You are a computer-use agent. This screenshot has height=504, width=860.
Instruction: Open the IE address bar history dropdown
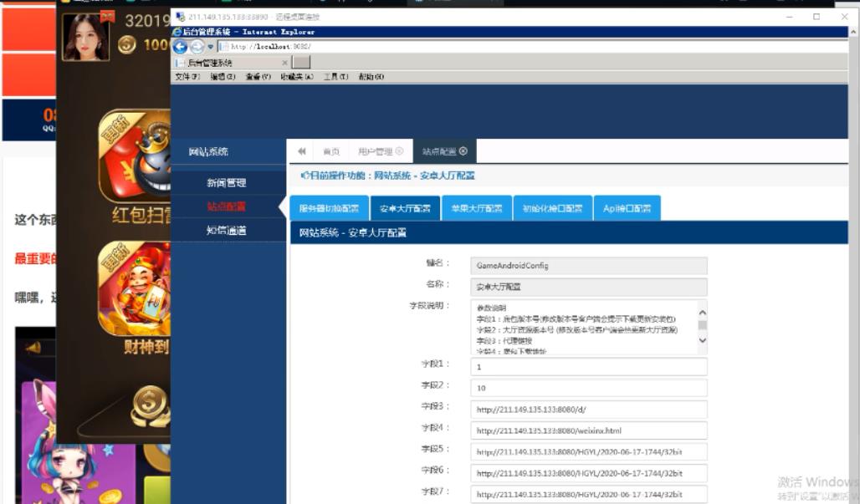tap(211, 47)
